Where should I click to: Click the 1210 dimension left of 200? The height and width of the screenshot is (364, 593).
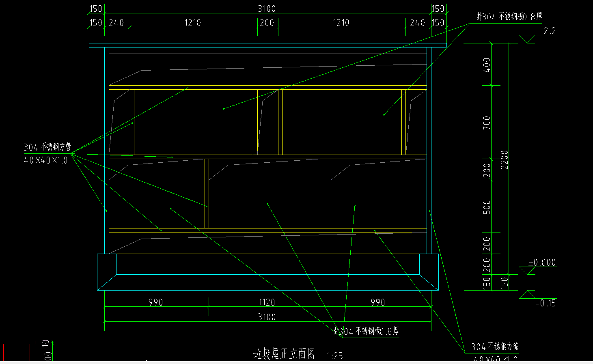click(x=192, y=23)
